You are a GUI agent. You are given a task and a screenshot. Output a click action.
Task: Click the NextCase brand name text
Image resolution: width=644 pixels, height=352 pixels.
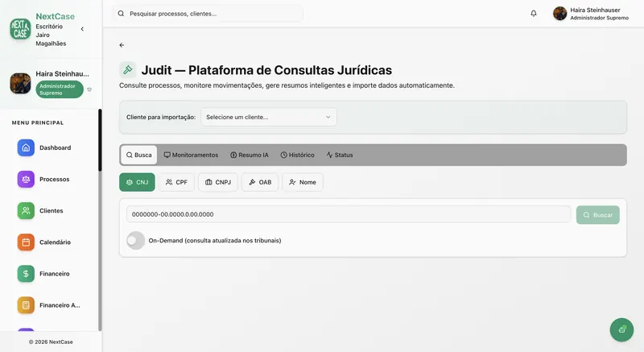(x=55, y=16)
